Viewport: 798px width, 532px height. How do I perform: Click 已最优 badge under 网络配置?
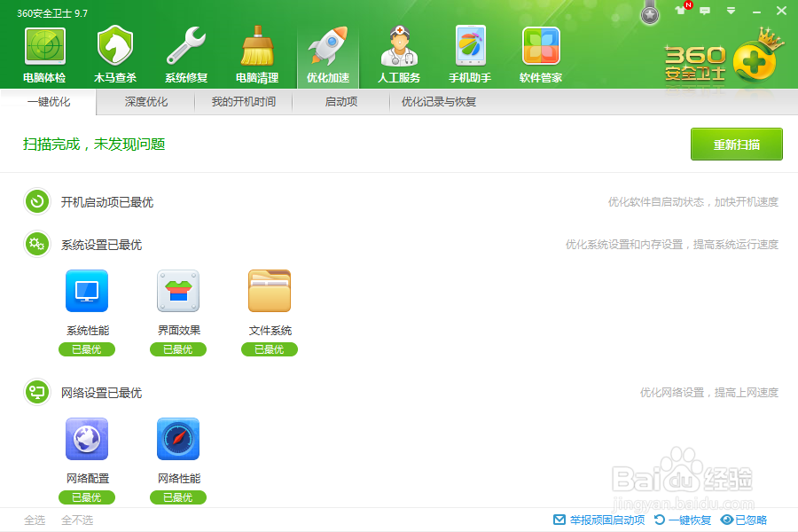click(87, 497)
